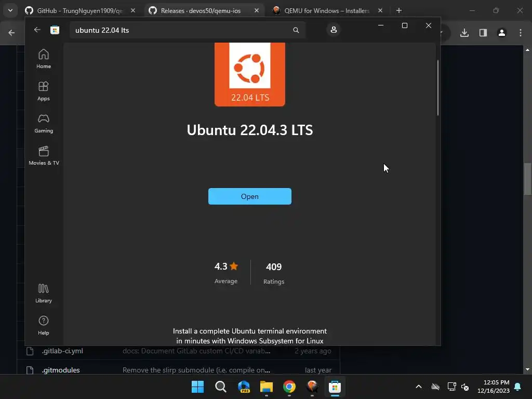The image size is (532, 399).
Task: Click the Store back arrow
Action: [37, 30]
